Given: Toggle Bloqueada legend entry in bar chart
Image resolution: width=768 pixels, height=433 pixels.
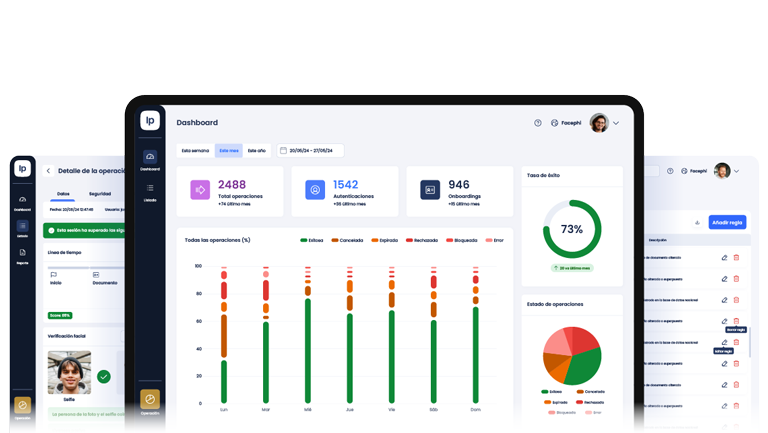Looking at the screenshot, I should click(x=461, y=240).
